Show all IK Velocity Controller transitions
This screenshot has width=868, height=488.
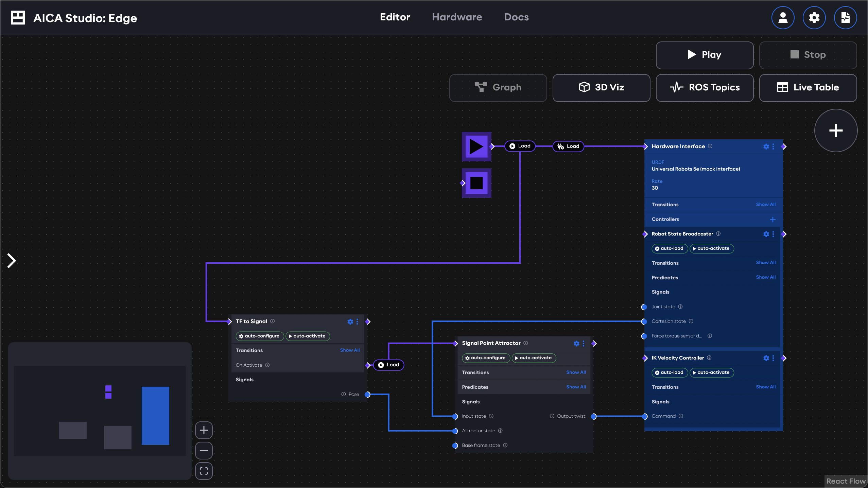click(766, 387)
